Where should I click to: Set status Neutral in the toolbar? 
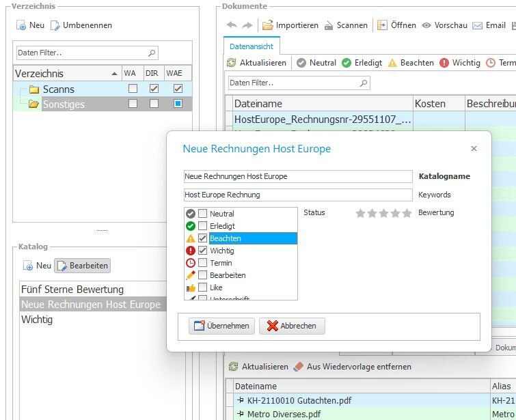[x=316, y=63]
